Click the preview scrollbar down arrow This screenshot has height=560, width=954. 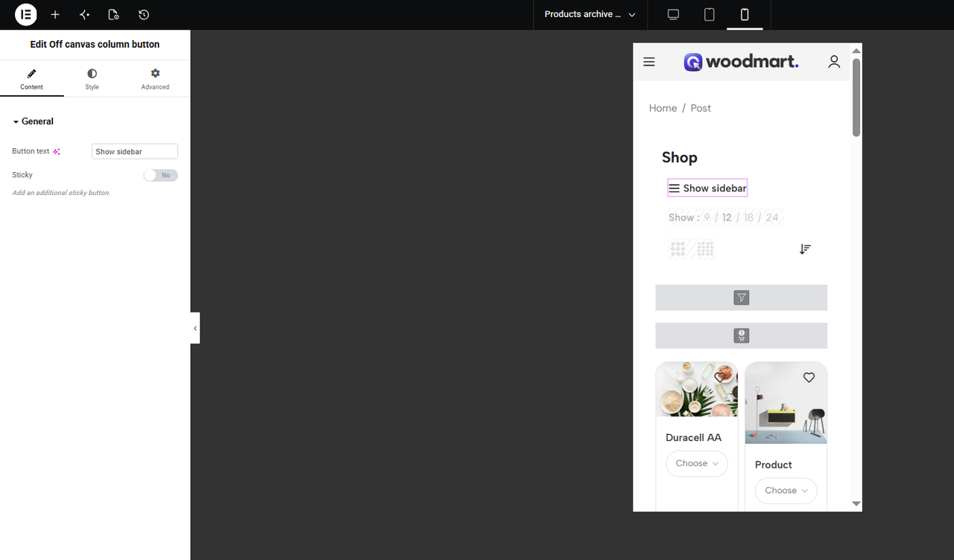[x=856, y=504]
